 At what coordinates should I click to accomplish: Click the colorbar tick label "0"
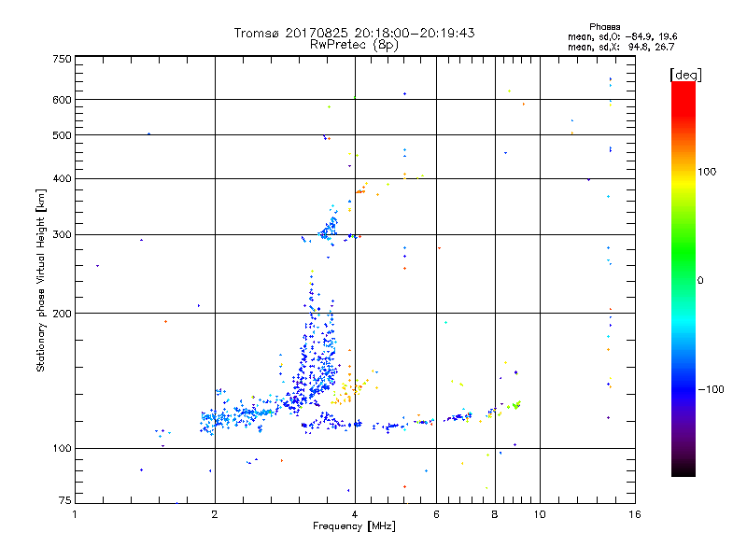[x=700, y=281]
